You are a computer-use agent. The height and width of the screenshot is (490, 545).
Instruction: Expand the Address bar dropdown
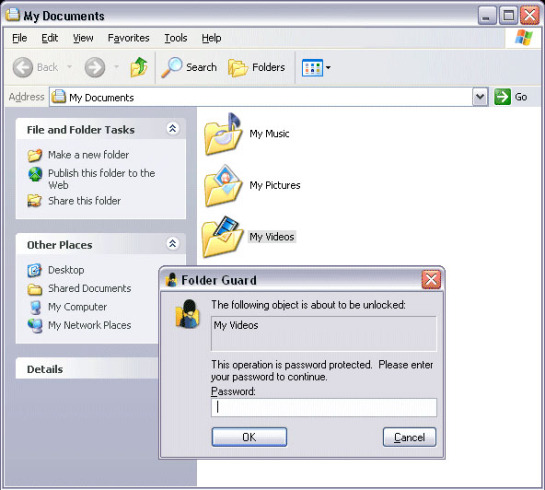pyautogui.click(x=480, y=97)
